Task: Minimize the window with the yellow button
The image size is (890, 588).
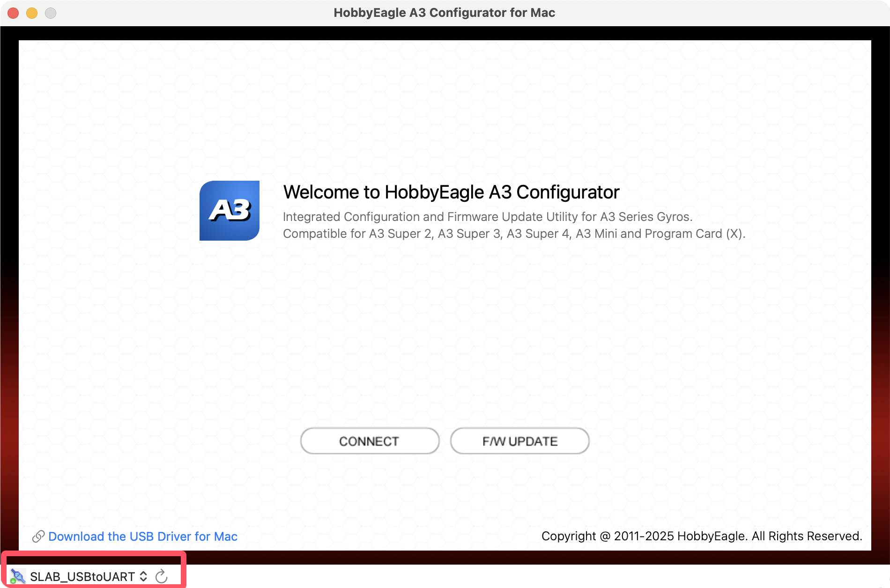Action: pyautogui.click(x=32, y=13)
